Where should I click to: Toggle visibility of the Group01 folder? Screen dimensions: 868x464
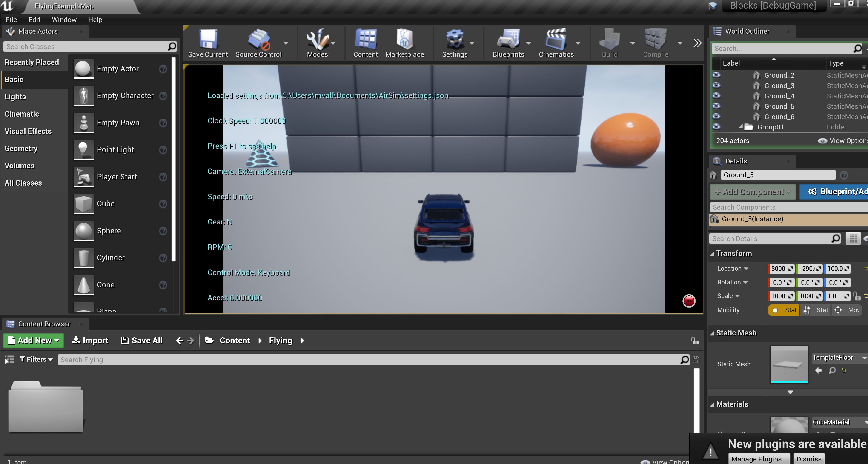[x=717, y=127]
